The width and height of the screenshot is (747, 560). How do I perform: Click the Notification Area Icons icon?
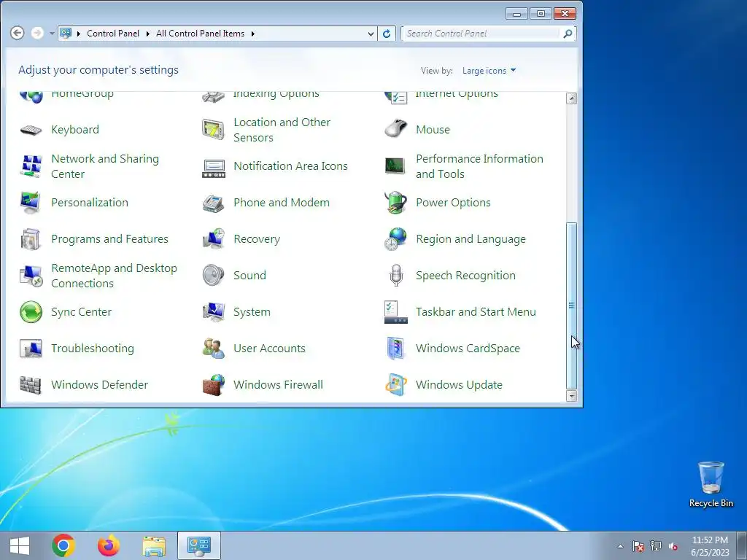tap(214, 168)
